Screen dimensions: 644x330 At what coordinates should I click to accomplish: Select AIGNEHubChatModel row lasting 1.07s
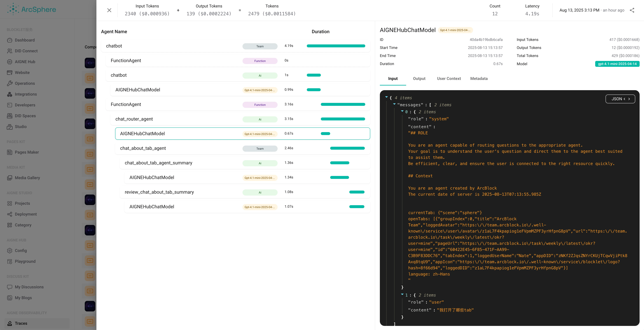click(x=247, y=207)
